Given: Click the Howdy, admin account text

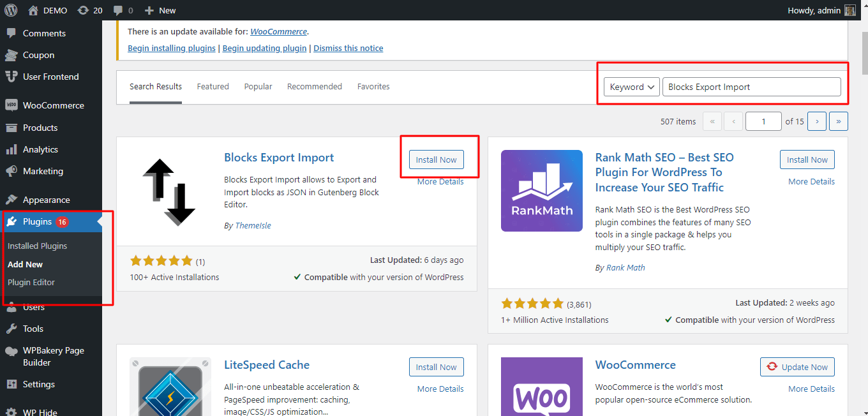Looking at the screenshot, I should [x=814, y=10].
